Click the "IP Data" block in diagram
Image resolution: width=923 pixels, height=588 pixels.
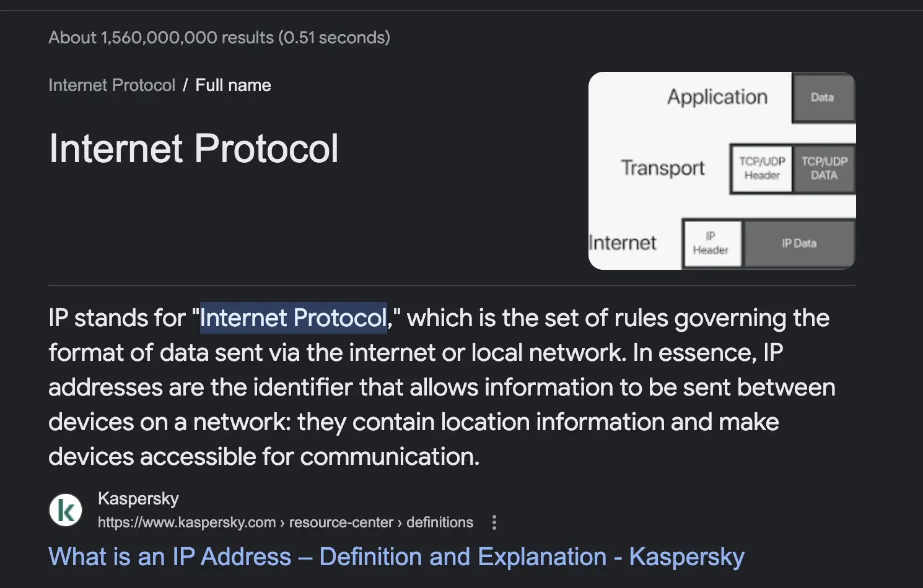click(798, 243)
